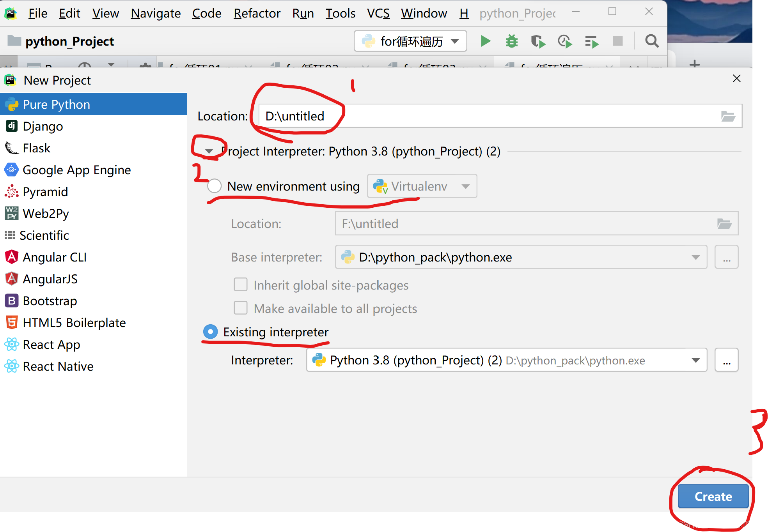This screenshot has width=768, height=532.
Task: Start debugging with the bug icon
Action: pyautogui.click(x=511, y=41)
